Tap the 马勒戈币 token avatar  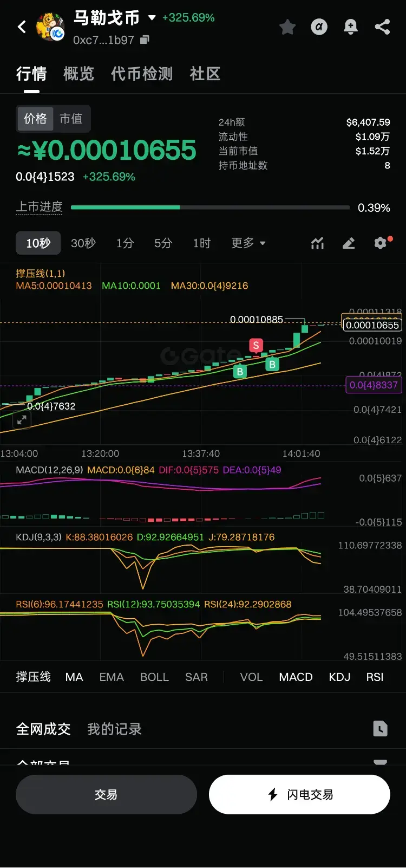[x=50, y=27]
